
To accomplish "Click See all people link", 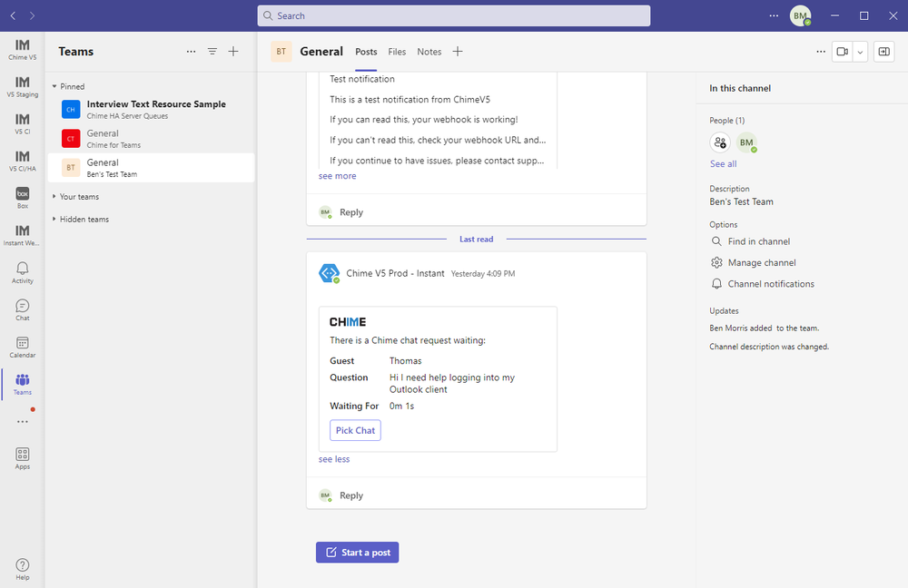I will (x=724, y=163).
